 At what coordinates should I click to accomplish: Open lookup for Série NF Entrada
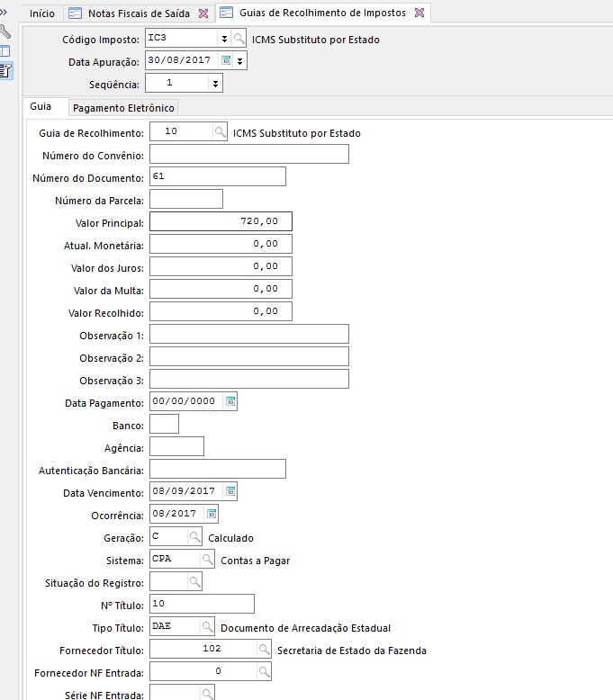point(207,694)
